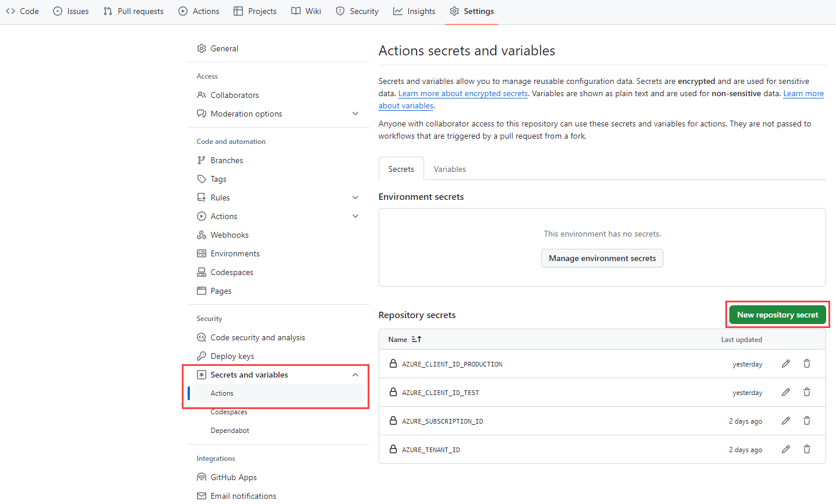The height and width of the screenshot is (504, 836).
Task: Open the Projects tab
Action: point(255,11)
